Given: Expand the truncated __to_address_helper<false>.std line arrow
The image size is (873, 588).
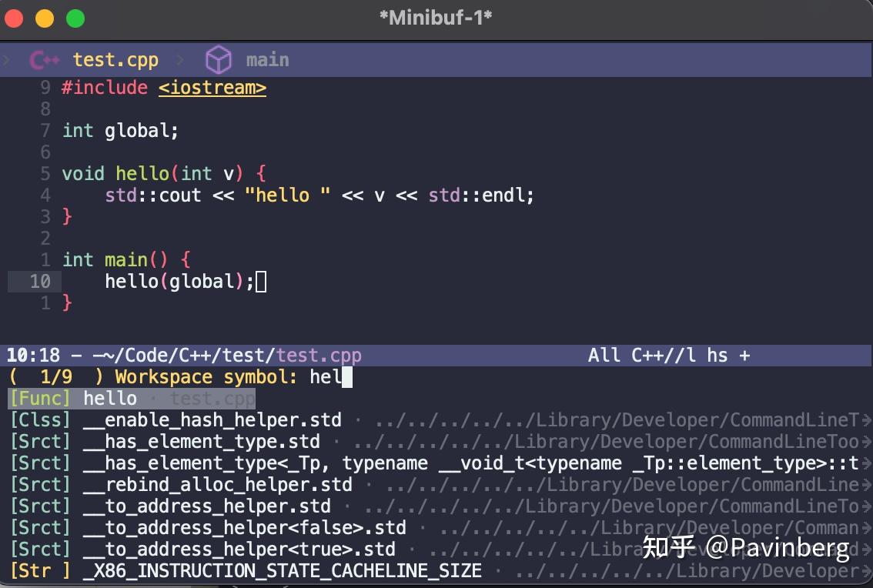Looking at the screenshot, I should click(867, 528).
